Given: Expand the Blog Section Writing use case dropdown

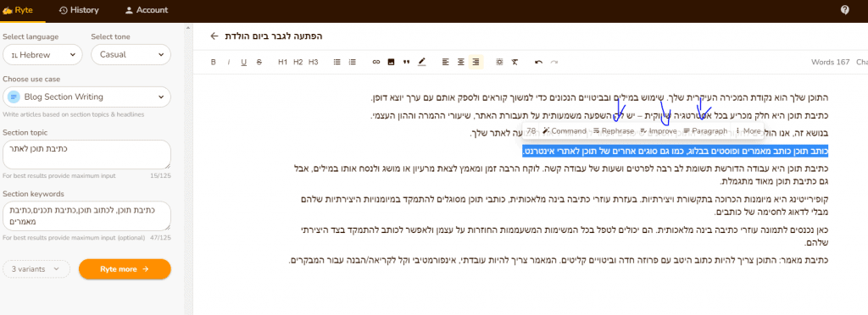Looking at the screenshot, I should [x=87, y=97].
